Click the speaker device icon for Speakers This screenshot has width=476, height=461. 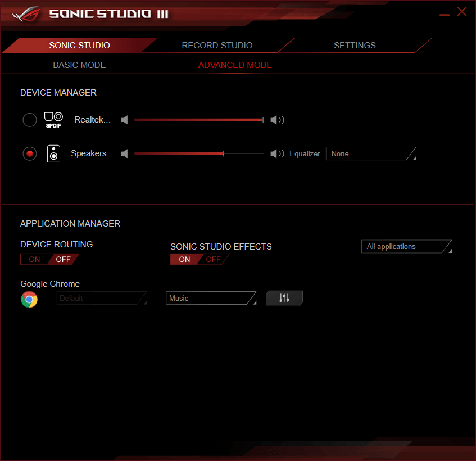point(53,153)
